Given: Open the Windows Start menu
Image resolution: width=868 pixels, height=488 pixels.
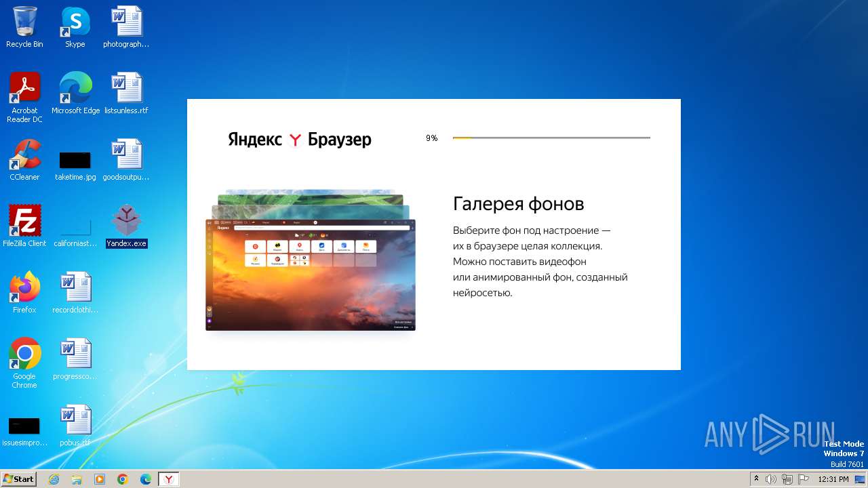Looking at the screenshot, I should click(x=18, y=479).
